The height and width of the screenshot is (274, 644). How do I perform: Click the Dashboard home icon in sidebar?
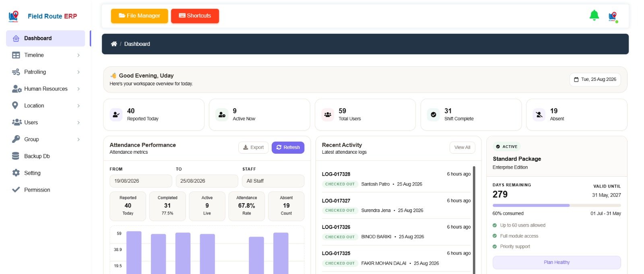16,39
